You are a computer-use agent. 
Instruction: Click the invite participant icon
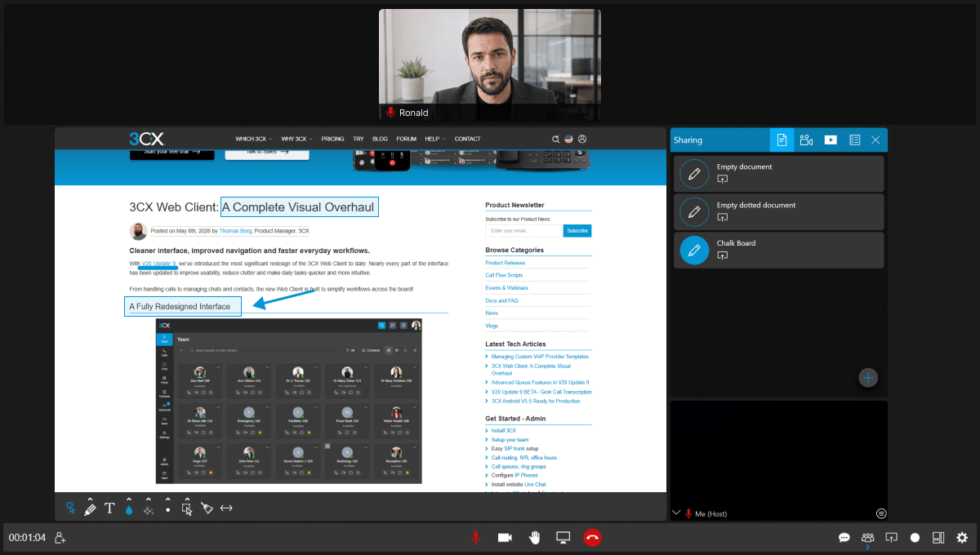click(x=60, y=538)
